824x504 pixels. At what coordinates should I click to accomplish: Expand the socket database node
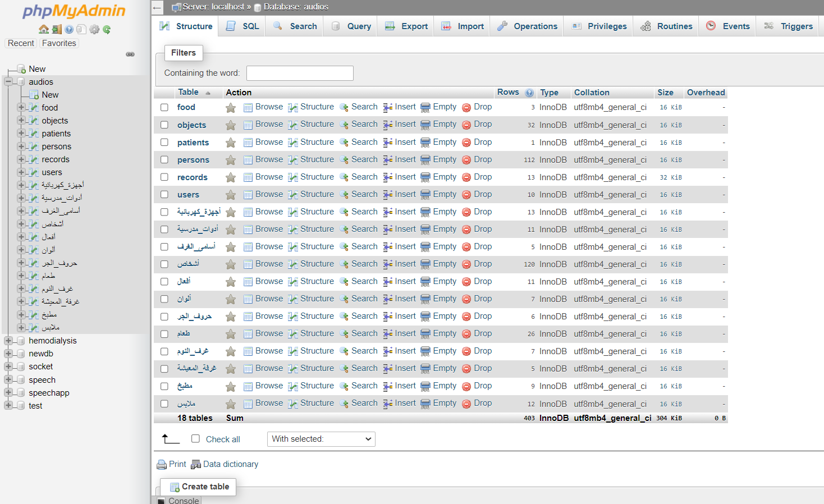(x=8, y=366)
